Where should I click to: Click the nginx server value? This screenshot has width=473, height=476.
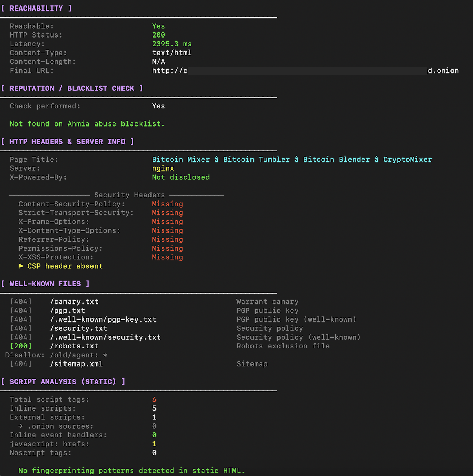[163, 168]
